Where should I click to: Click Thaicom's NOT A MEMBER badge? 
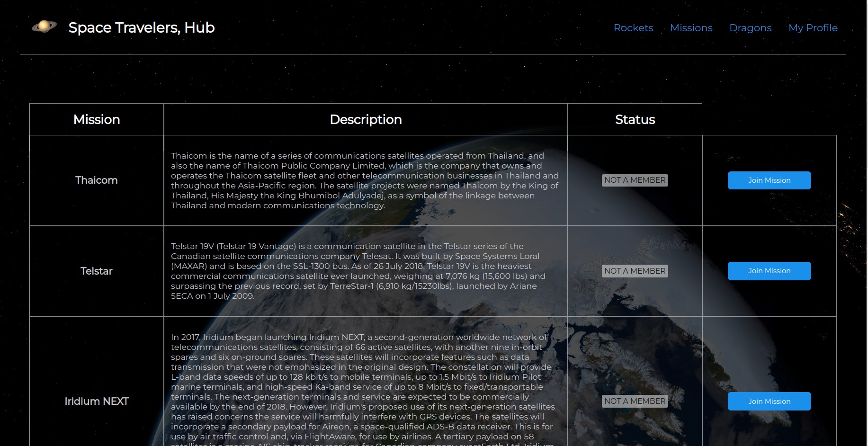(635, 180)
